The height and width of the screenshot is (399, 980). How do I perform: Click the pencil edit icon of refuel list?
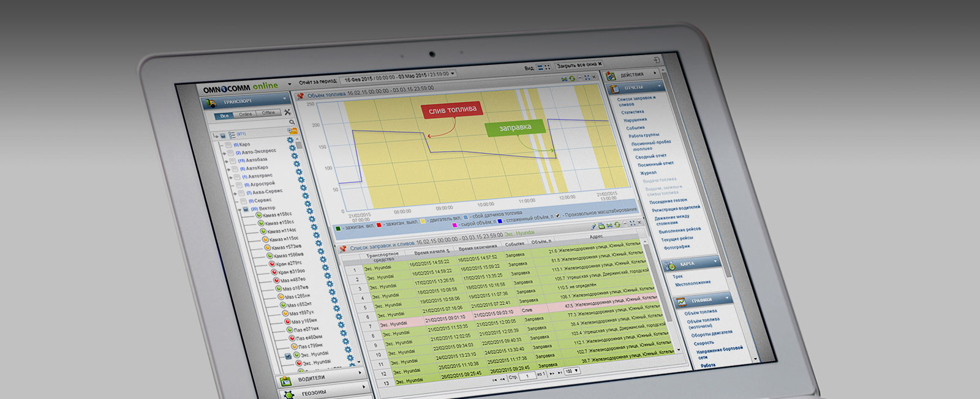tap(594, 228)
